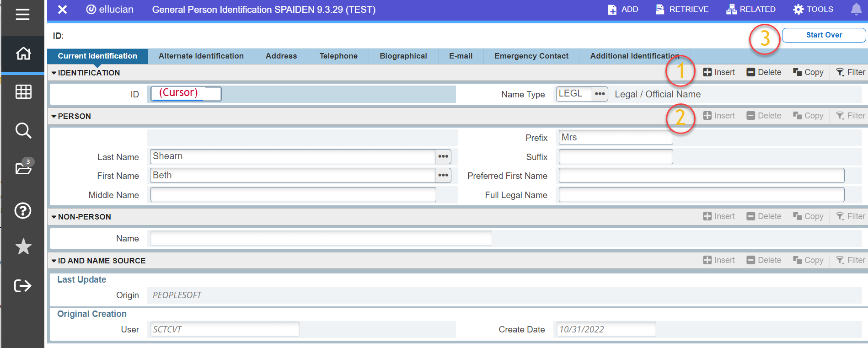Click Insert in the IDENTIFICATION section

coord(719,72)
